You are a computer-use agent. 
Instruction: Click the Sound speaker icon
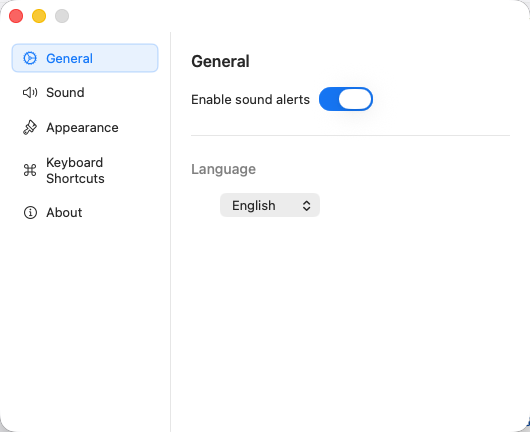click(30, 93)
